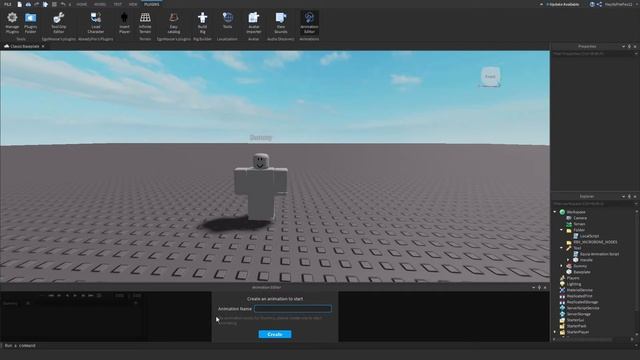
Task: Switch to the HOME ribbon tab
Action: [82, 4]
